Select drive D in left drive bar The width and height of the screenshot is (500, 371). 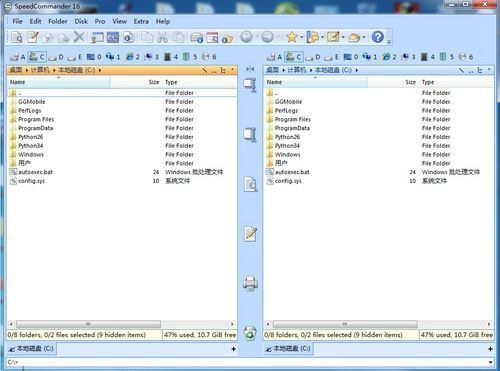click(56, 57)
